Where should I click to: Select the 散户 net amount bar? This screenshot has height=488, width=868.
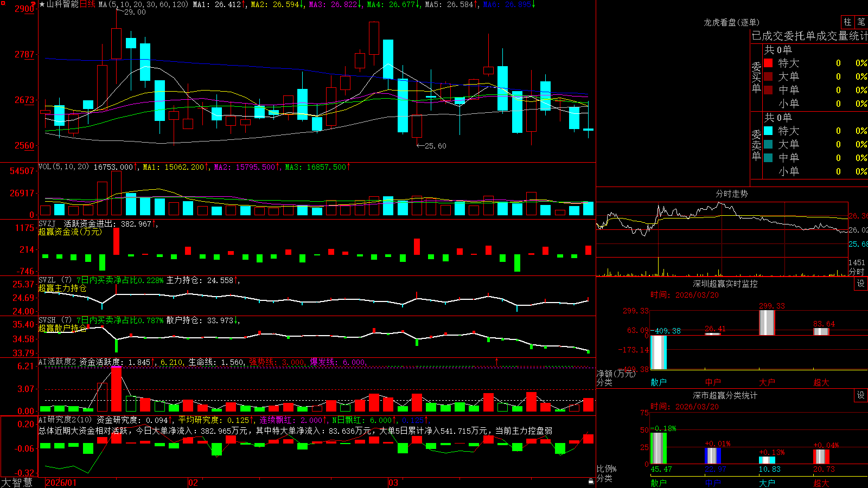click(658, 352)
